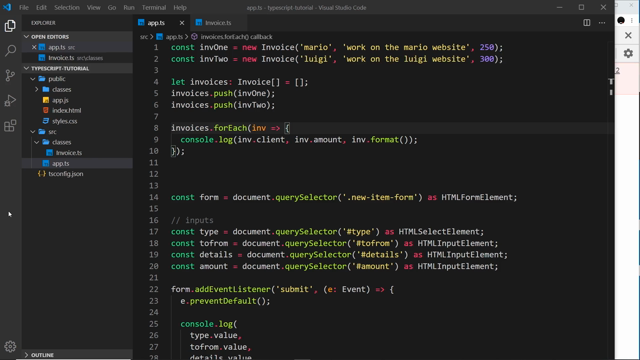Click the gear icon in browser window
This screenshot has height=360, width=640.
(628, 53)
